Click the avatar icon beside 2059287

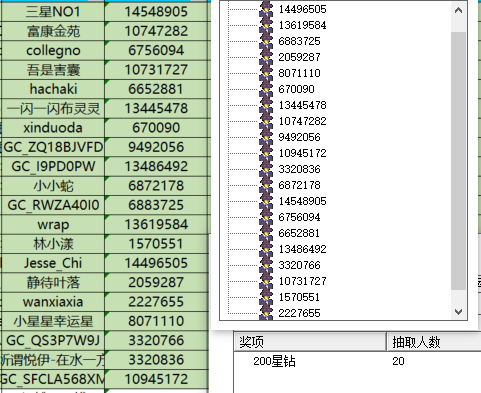click(266, 57)
